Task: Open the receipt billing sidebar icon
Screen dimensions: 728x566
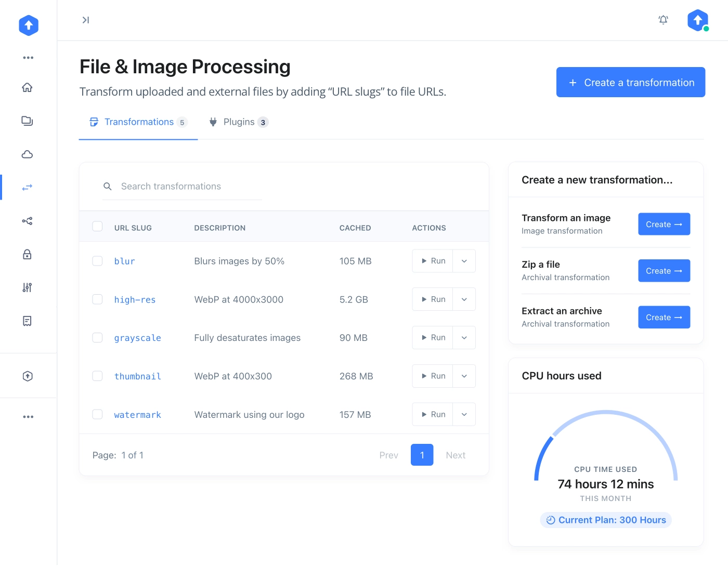Action: 28,321
